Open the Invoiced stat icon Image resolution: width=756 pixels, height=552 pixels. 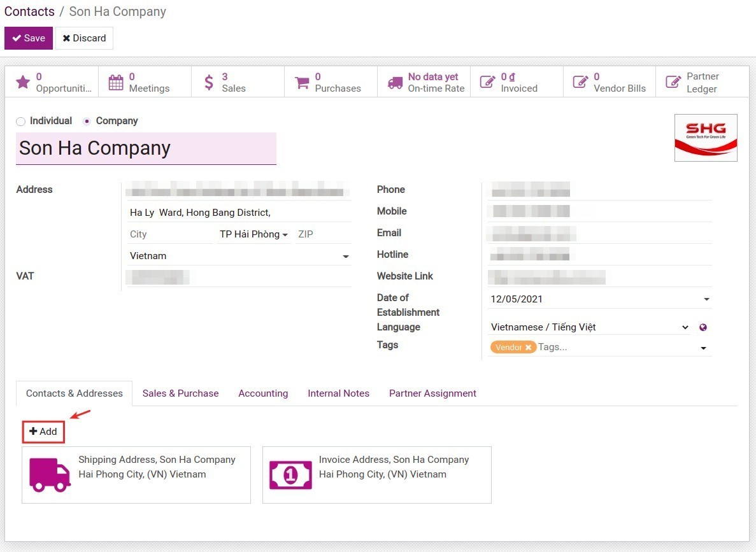coord(487,81)
